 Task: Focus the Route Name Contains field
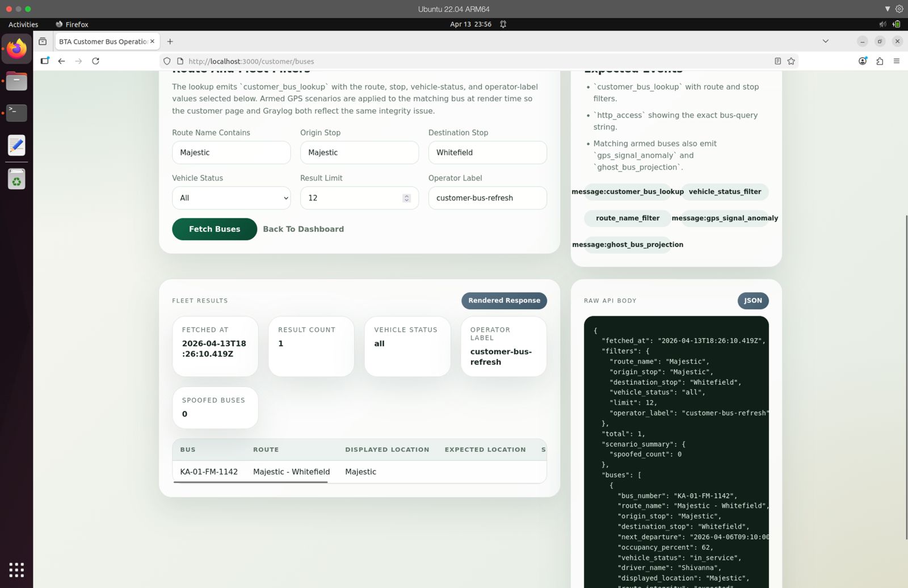232,153
